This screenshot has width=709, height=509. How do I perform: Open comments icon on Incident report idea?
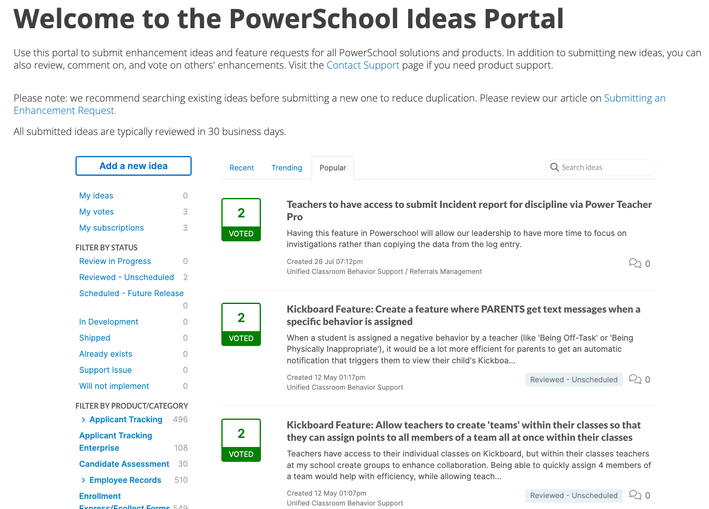click(635, 264)
